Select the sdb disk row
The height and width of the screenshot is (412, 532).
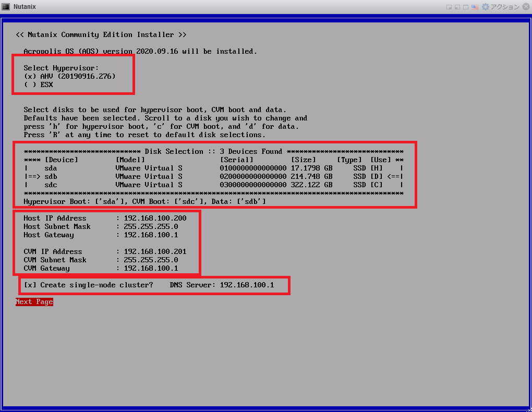pos(213,176)
